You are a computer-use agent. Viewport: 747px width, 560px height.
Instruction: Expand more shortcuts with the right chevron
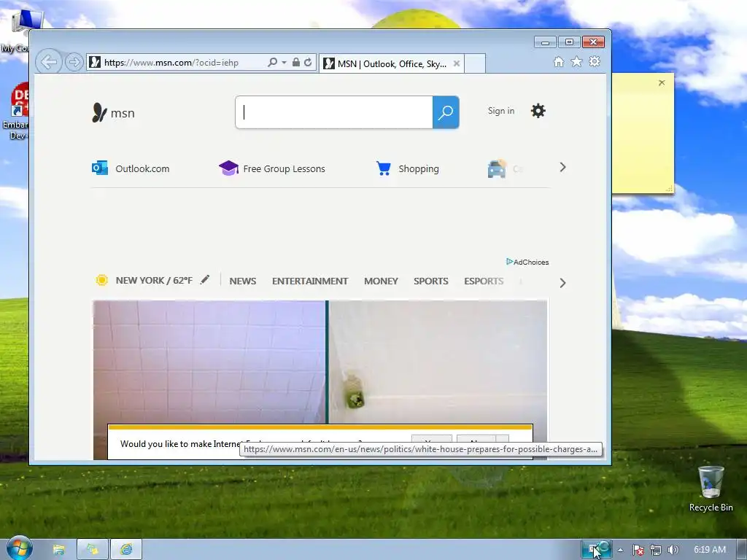coord(562,167)
